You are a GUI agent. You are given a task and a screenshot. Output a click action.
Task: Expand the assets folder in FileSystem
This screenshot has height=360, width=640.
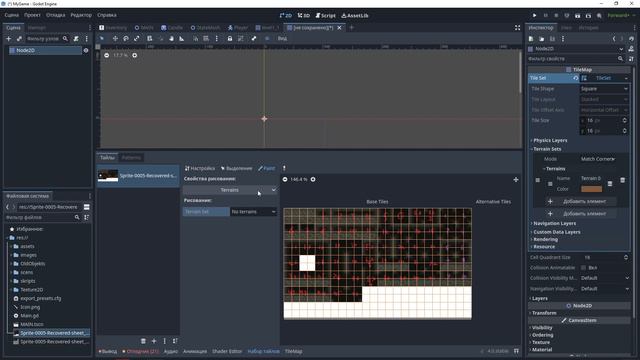coord(11,247)
